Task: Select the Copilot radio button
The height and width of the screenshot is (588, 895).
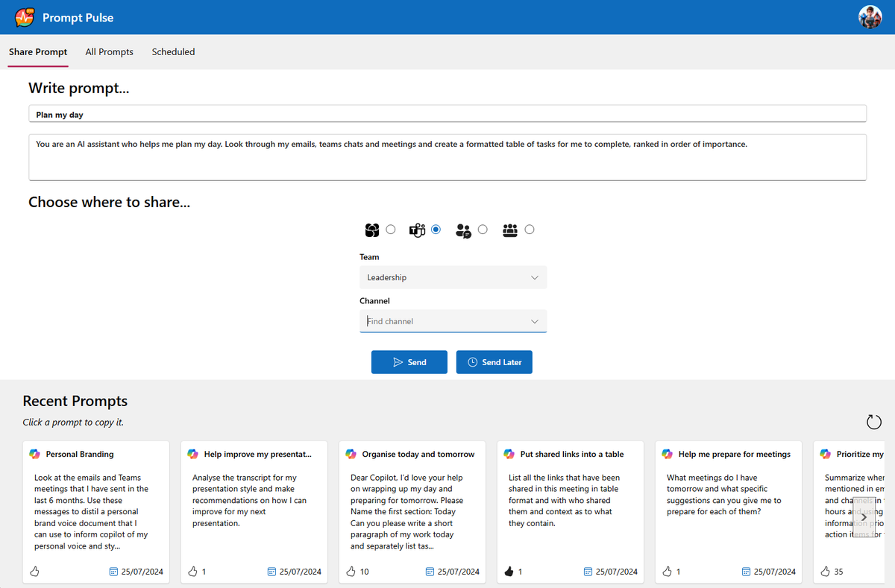Action: pos(391,230)
